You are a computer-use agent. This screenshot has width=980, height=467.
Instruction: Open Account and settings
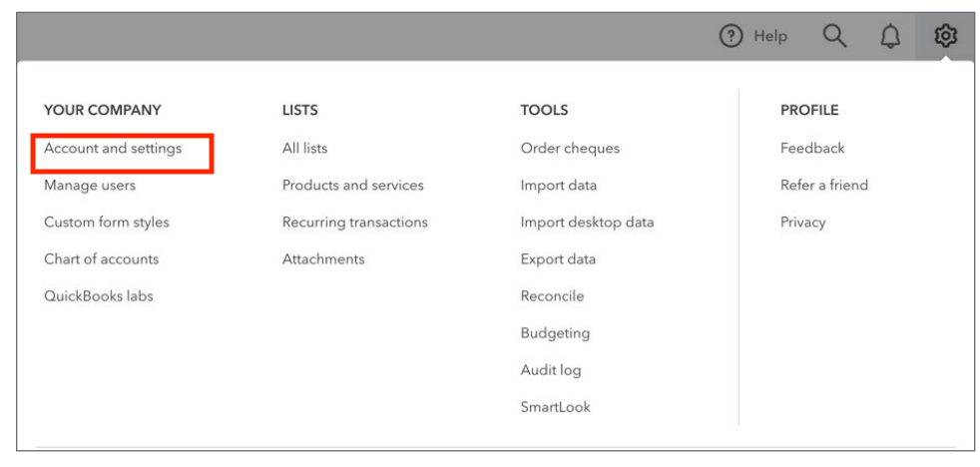point(113,148)
